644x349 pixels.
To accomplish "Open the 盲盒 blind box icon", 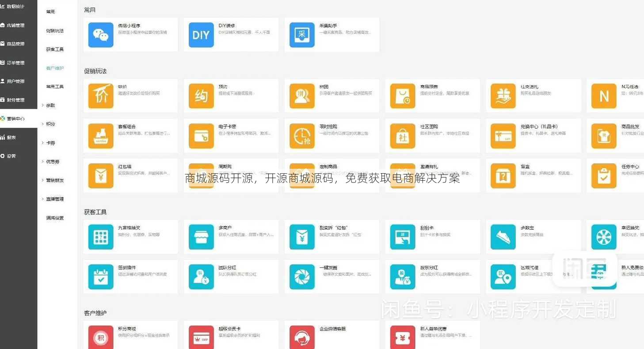I will pyautogui.click(x=503, y=176).
